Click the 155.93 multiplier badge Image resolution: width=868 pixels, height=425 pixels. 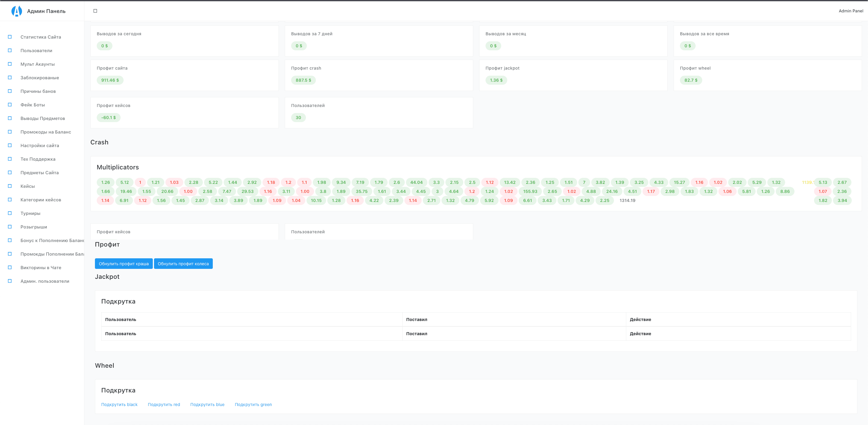pos(530,191)
